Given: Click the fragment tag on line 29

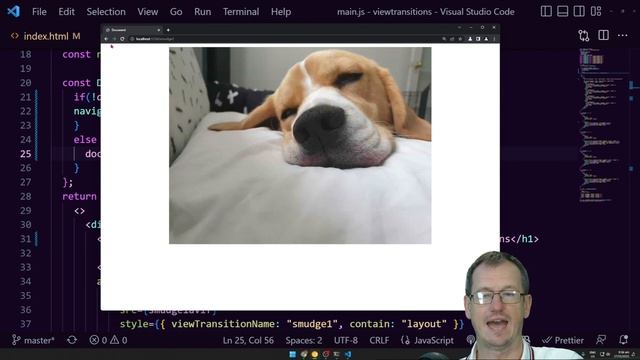Looking at the screenshot, I should (x=79, y=211).
